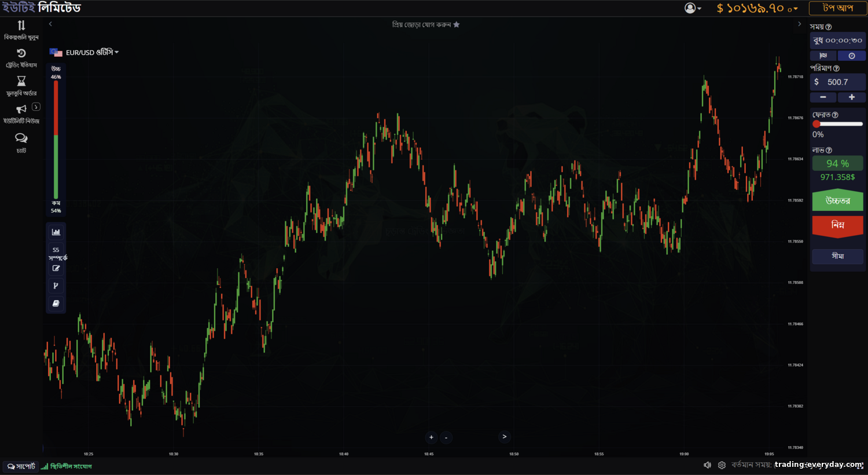Image resolution: width=868 pixels, height=475 pixels.
Task: Click the 971.358$ payout text
Action: (837, 177)
